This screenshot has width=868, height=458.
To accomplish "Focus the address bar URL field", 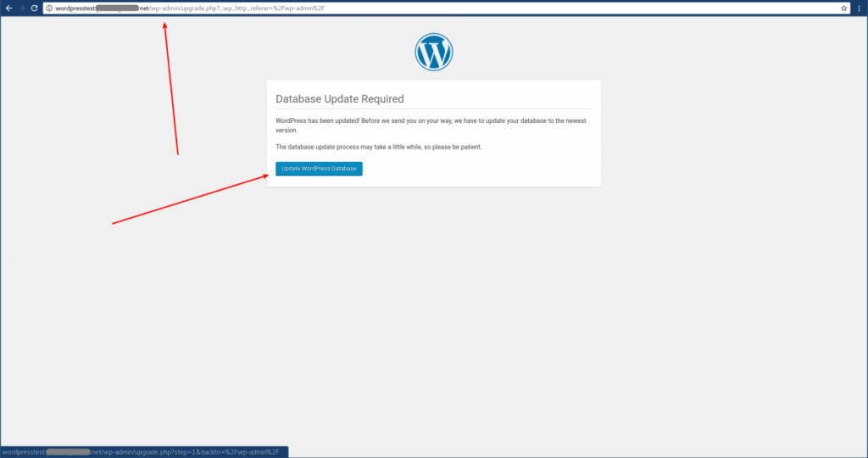I will [446, 8].
